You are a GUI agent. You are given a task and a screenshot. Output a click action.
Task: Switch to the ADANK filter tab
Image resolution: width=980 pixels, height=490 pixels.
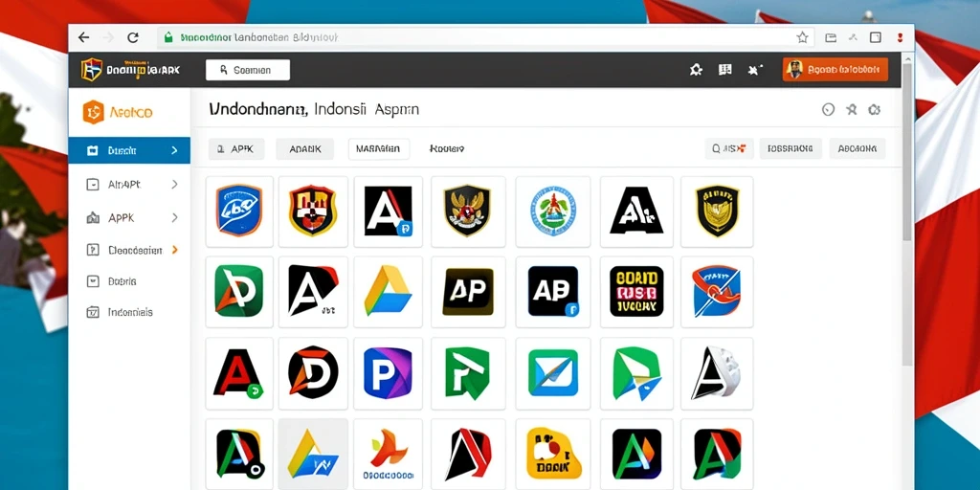(305, 148)
